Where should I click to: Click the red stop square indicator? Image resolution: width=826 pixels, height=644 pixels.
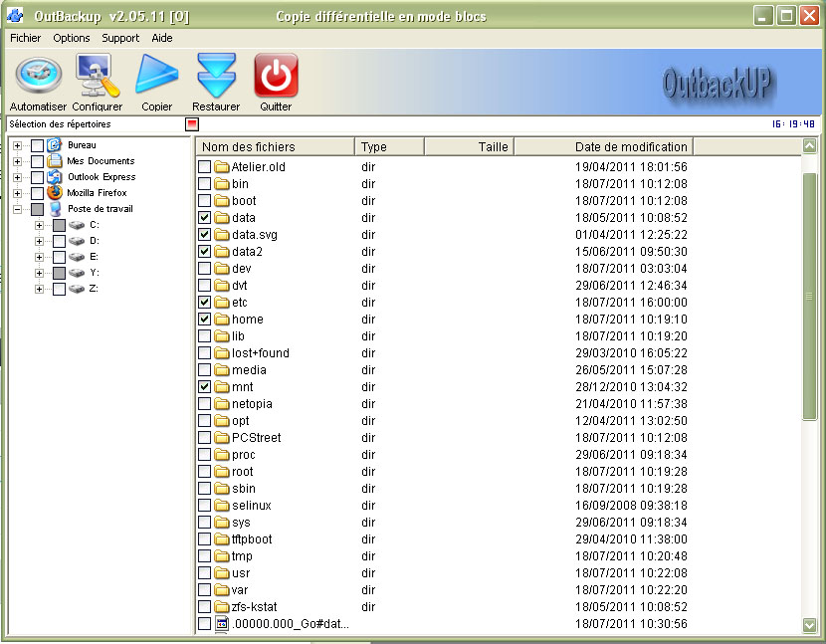tap(192, 124)
